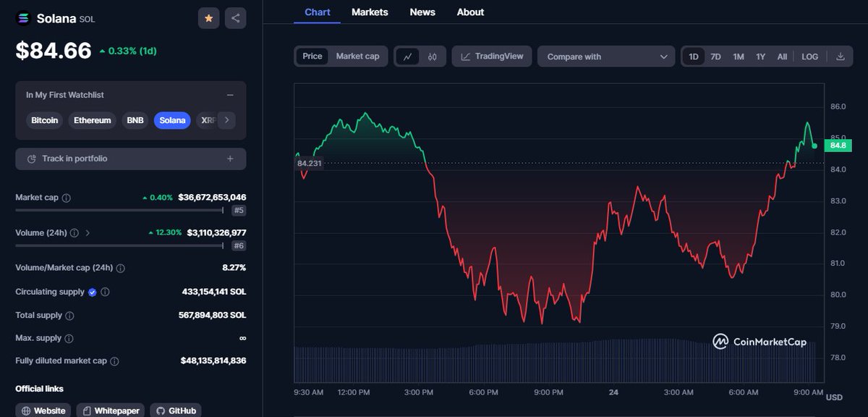Open the GitHub official link
The height and width of the screenshot is (417, 868).
coord(176,410)
